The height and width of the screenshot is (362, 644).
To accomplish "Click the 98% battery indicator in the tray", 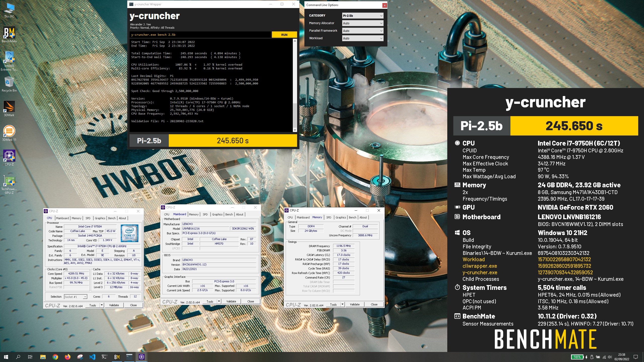I will [x=577, y=357].
